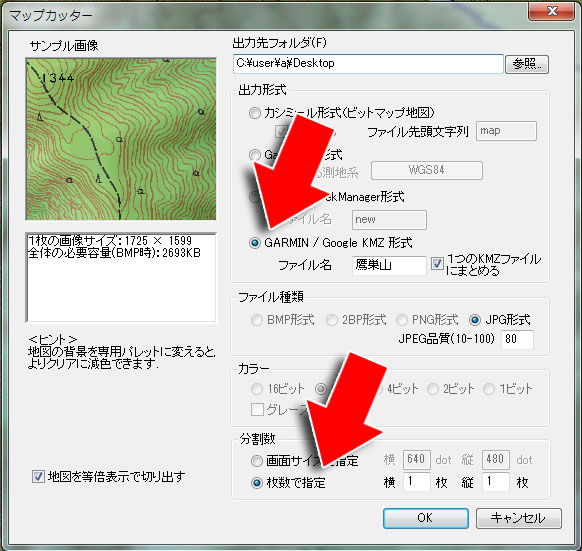Select GARMIN / Google KMZ 形式 radio button
This screenshot has height=551, width=582.
click(255, 243)
